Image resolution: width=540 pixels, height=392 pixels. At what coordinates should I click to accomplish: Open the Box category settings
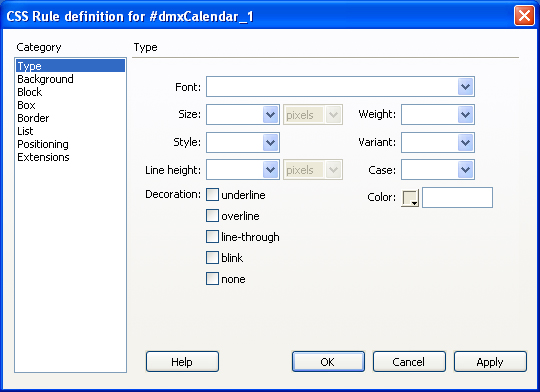(26, 105)
